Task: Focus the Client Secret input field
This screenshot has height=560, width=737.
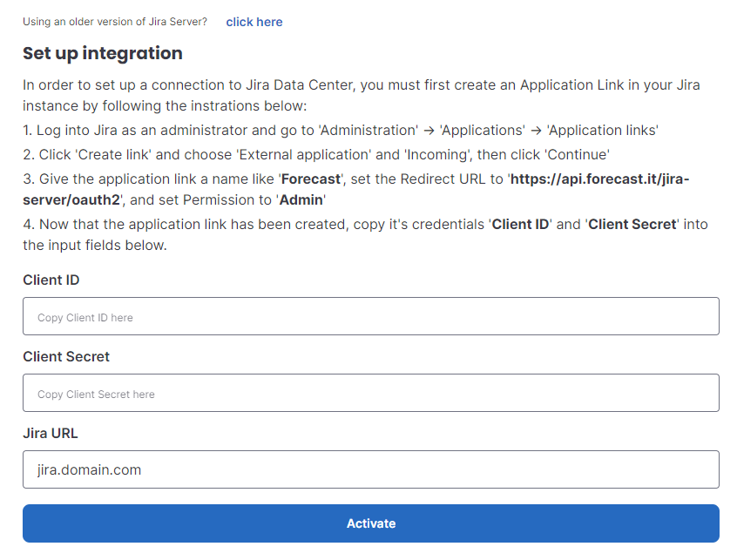Action: 371,393
